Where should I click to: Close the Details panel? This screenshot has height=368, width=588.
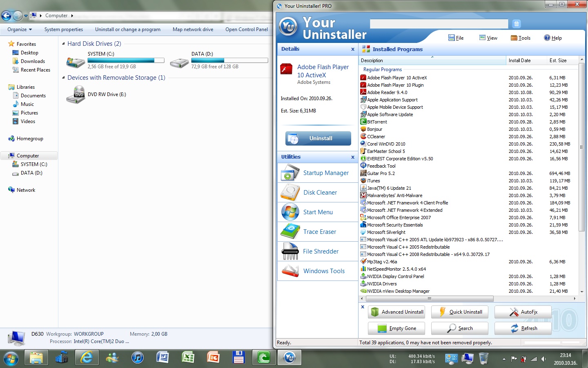[x=353, y=49]
